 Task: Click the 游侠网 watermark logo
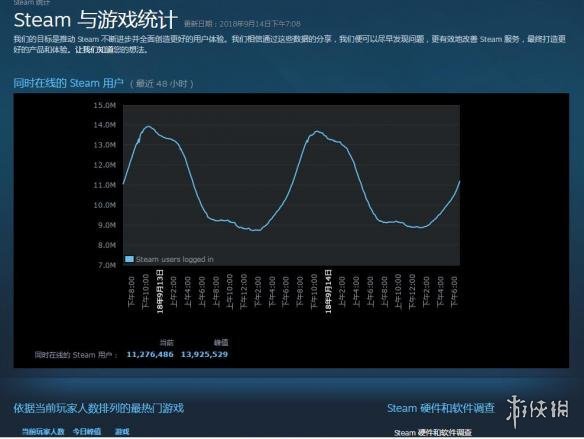pos(537,411)
